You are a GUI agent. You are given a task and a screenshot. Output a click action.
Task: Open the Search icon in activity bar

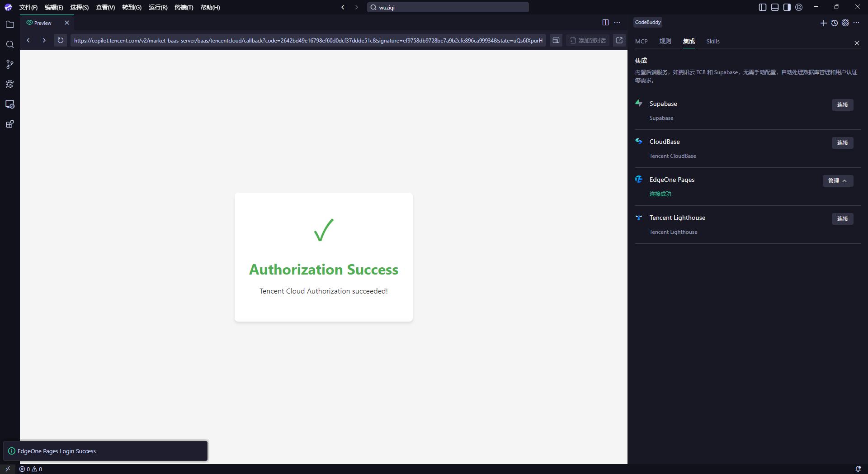(x=9, y=44)
